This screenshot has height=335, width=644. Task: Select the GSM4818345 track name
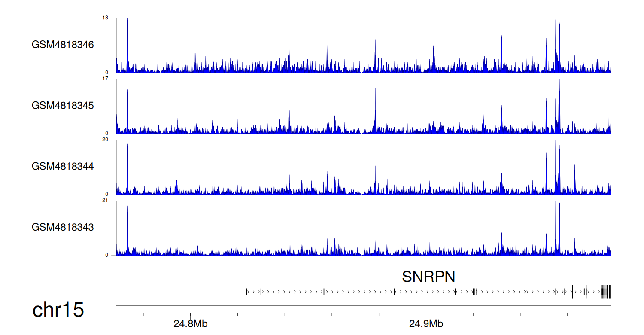tap(63, 106)
